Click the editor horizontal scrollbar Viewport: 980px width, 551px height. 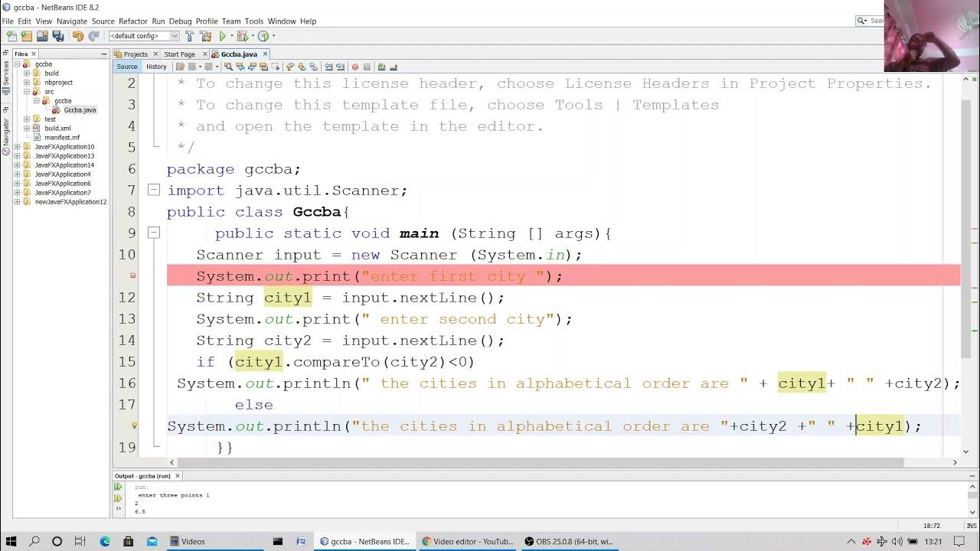541,462
